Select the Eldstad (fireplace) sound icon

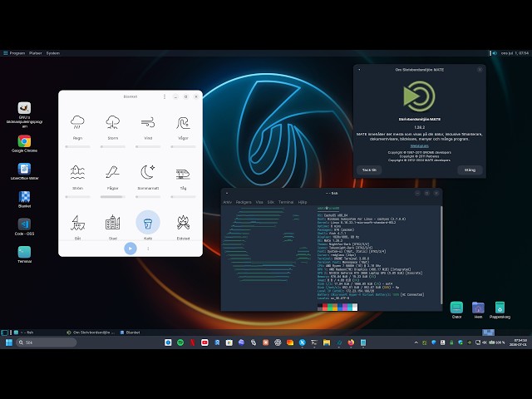183,223
